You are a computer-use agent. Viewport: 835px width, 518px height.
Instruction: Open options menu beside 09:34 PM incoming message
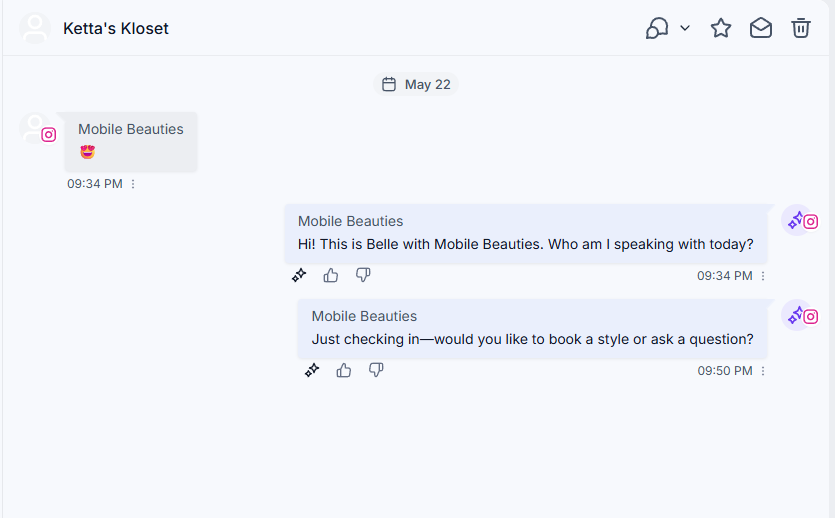(x=133, y=184)
